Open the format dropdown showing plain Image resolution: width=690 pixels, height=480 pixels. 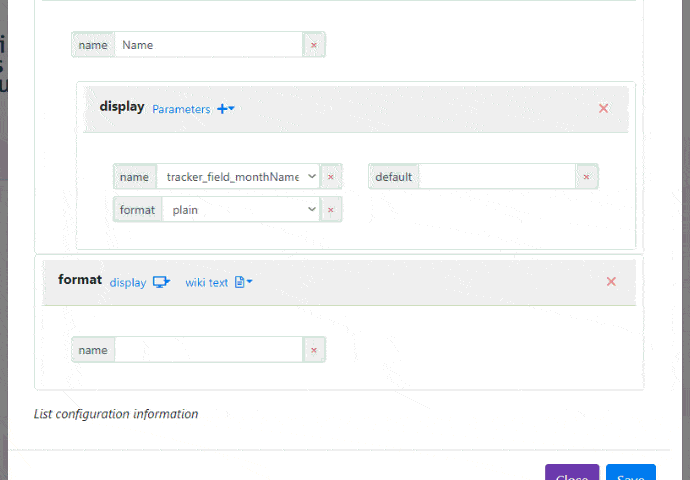[x=241, y=210]
